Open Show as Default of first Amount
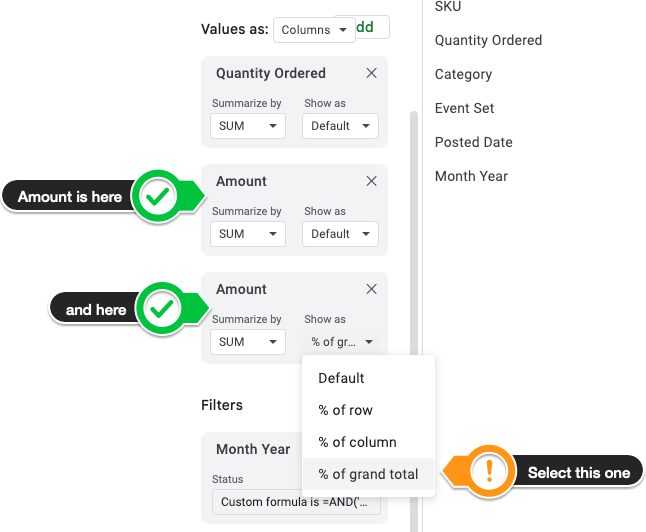Image resolution: width=646 pixels, height=532 pixels. tap(340, 234)
